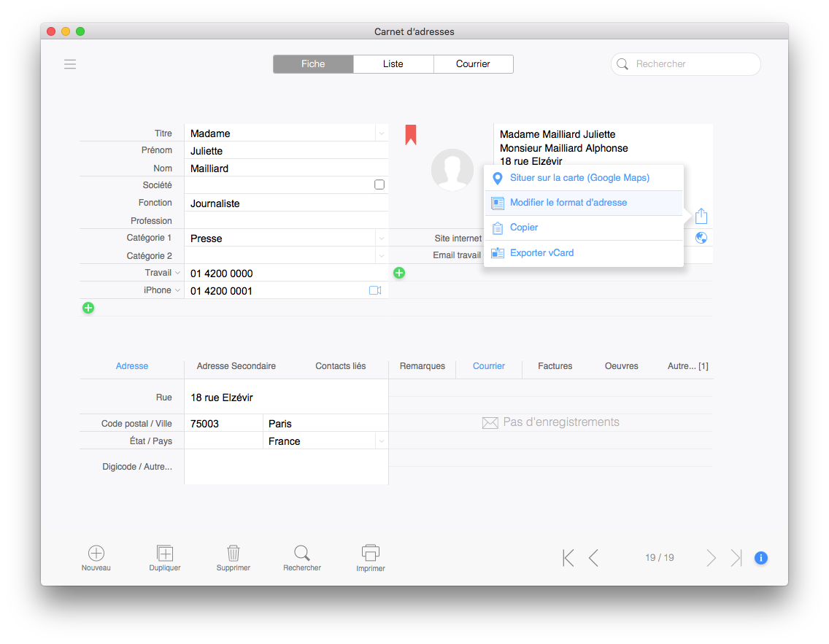Toggle the Société checkbox
This screenshot has height=644, width=829.
[x=379, y=185]
